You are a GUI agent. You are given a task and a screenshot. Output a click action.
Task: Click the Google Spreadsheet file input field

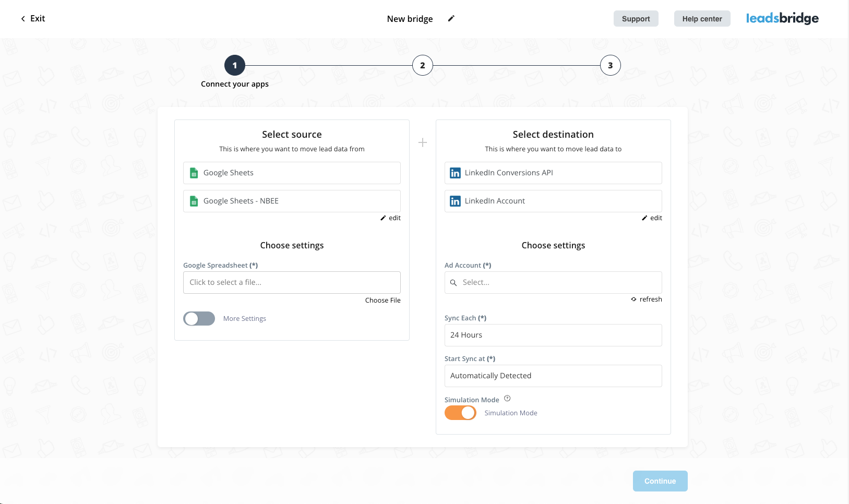pos(292,283)
